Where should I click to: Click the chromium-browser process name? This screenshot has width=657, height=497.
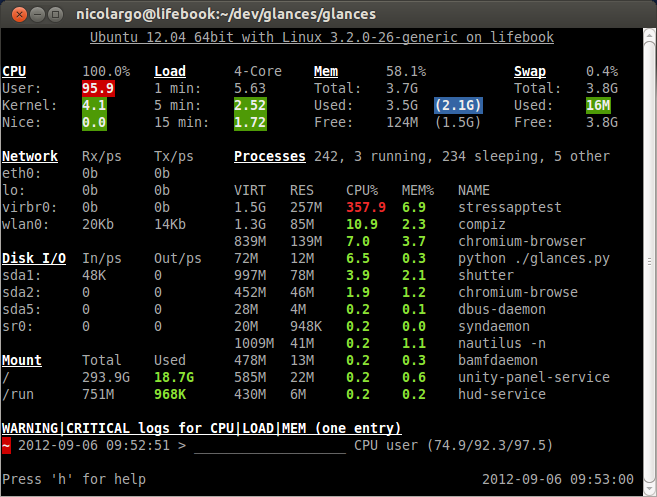coord(522,241)
